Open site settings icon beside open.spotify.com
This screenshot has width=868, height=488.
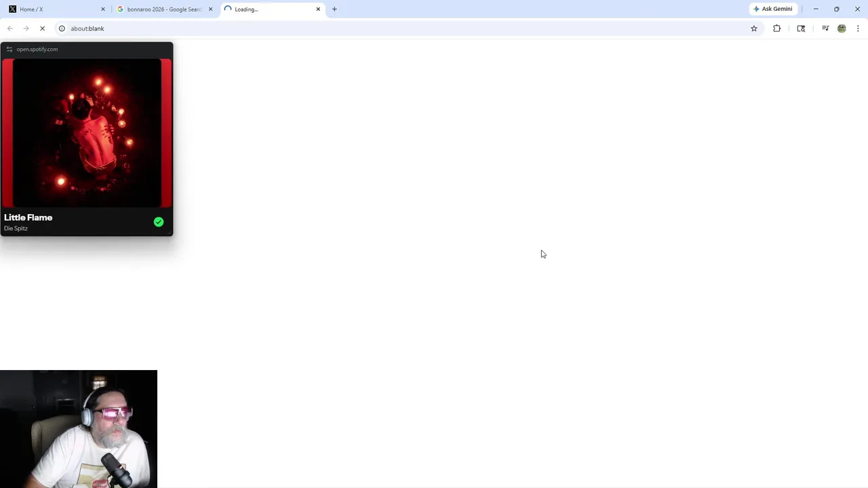(9, 49)
